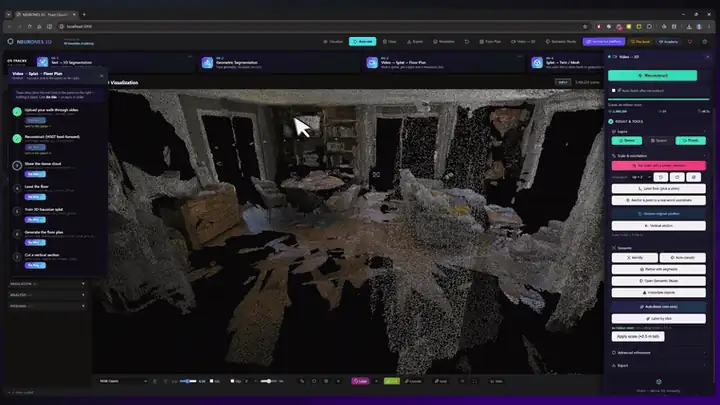Toggle the Sparse layer button
Screen dimensions: 720x405
coord(658,141)
